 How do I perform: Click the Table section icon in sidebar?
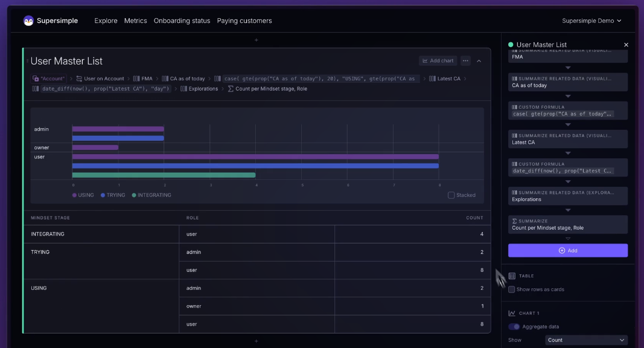[x=512, y=276]
